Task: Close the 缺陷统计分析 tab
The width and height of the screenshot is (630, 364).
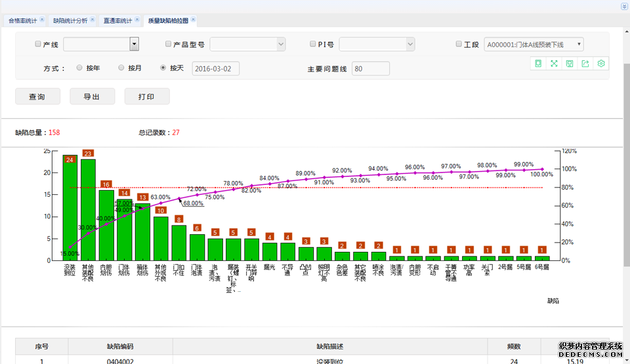Action: tap(92, 20)
